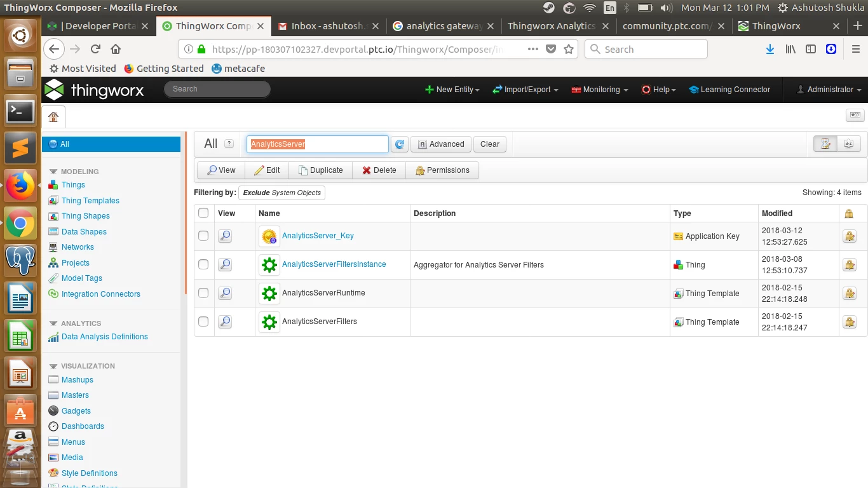This screenshot has width=868, height=488.
Task: Click the View toolbar button
Action: [221, 170]
